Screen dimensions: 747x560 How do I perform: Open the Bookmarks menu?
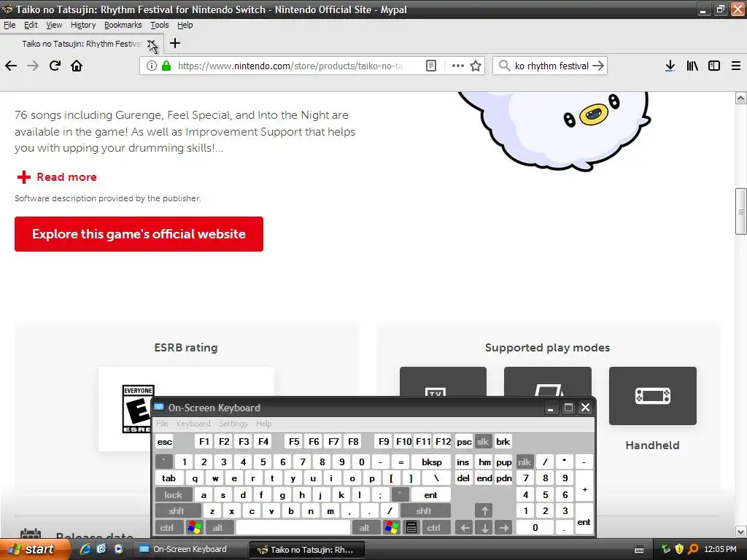[x=123, y=25]
